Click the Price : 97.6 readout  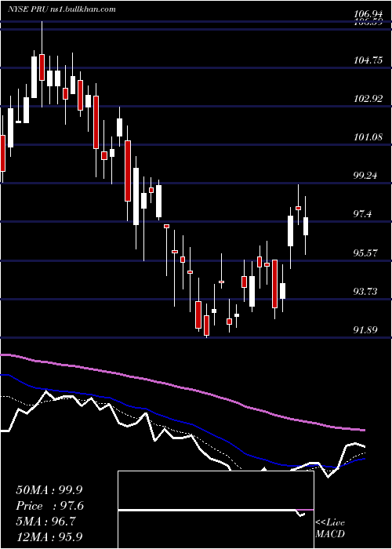(x=49, y=506)
